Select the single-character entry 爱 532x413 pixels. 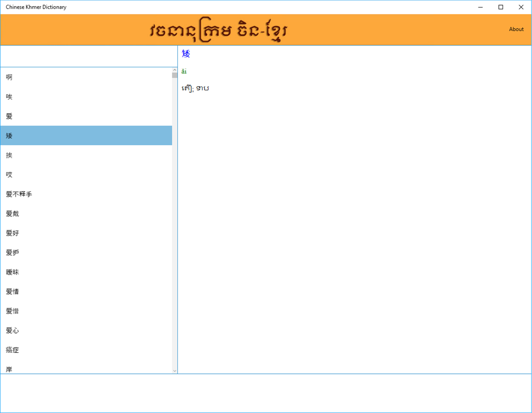point(86,116)
